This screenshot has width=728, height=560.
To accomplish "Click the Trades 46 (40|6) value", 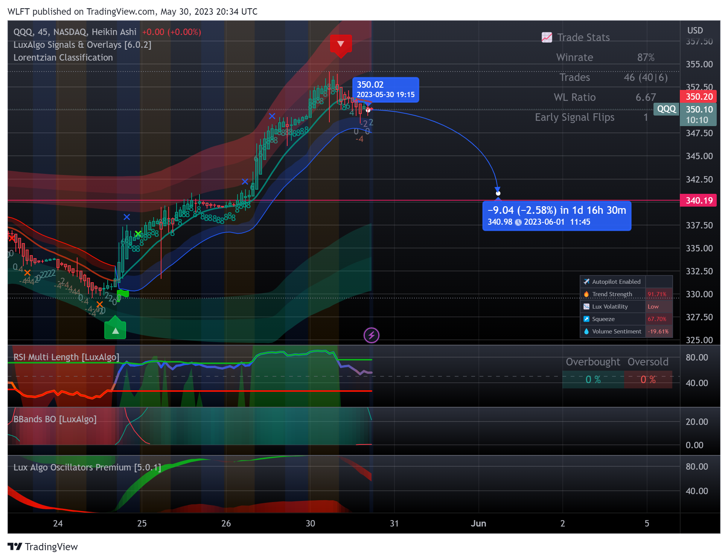I will pos(646,77).
